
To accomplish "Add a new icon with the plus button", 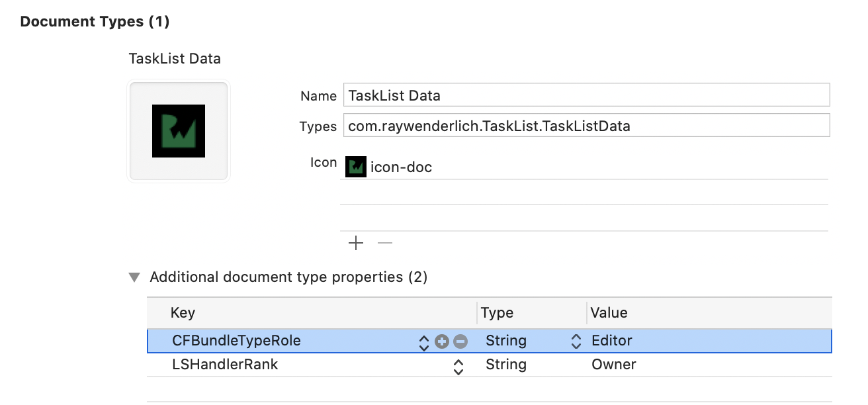I will (x=356, y=244).
